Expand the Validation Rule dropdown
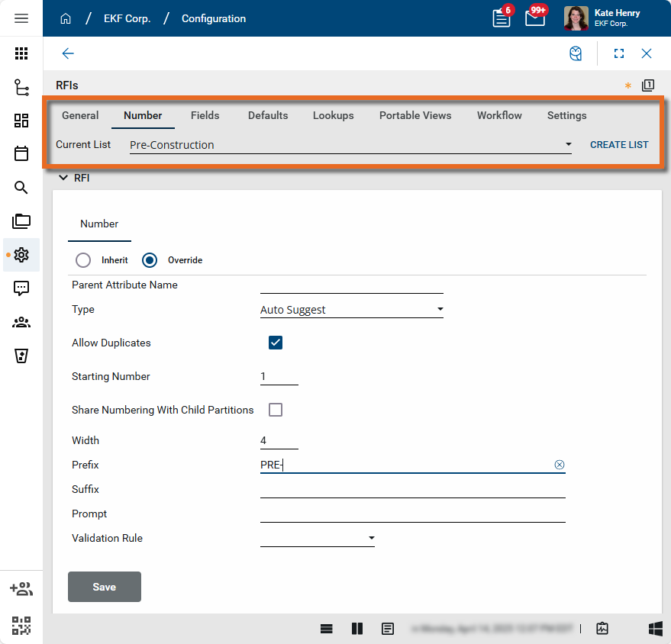This screenshot has height=644, width=671. (x=318, y=539)
